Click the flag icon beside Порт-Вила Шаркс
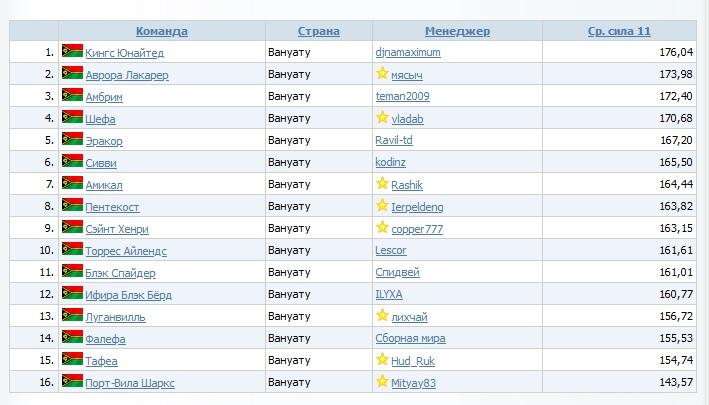This screenshot has height=405, width=709. pyautogui.click(x=72, y=381)
